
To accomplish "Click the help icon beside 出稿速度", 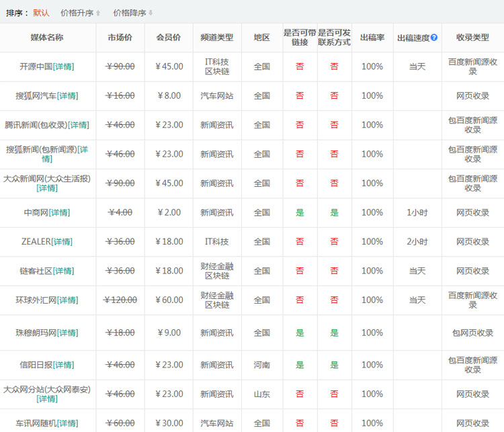I will click(434, 38).
